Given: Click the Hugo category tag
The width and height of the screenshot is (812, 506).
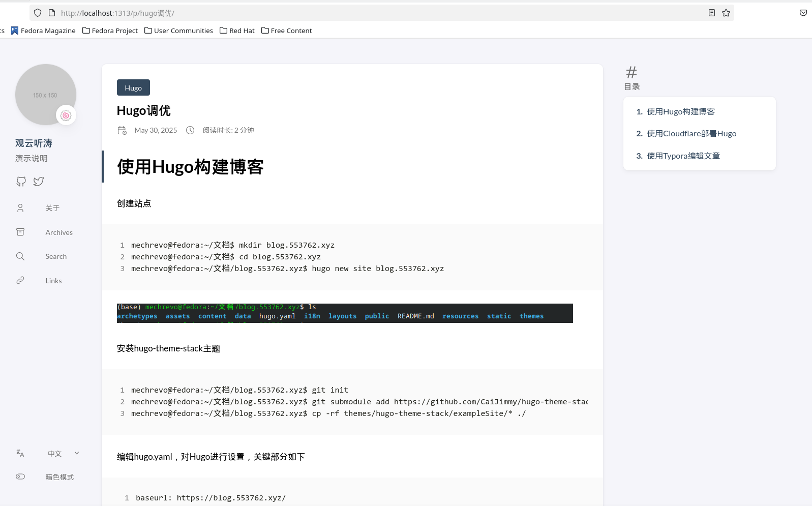Looking at the screenshot, I should click(x=133, y=87).
